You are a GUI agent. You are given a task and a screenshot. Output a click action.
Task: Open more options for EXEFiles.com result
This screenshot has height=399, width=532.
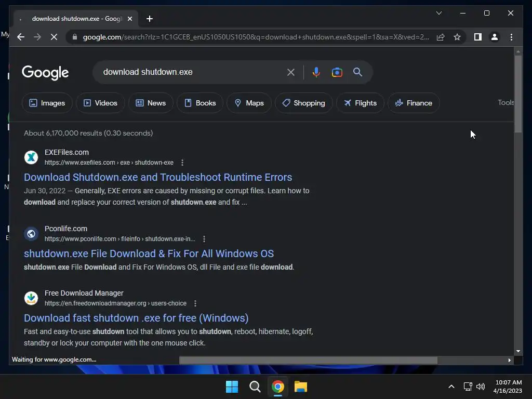pos(182,163)
